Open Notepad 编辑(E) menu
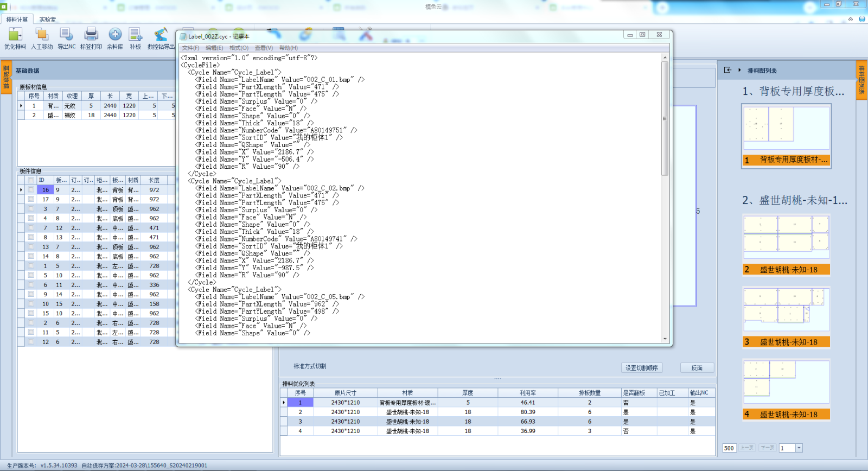This screenshot has height=471, width=868. tap(215, 48)
